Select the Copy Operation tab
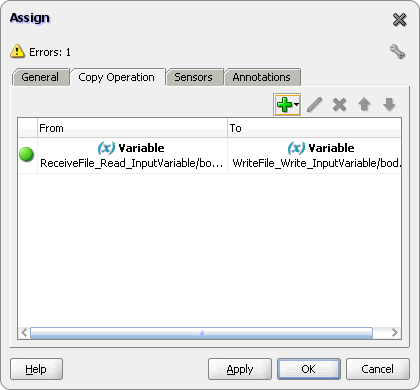The width and height of the screenshot is (420, 390). 117,77
